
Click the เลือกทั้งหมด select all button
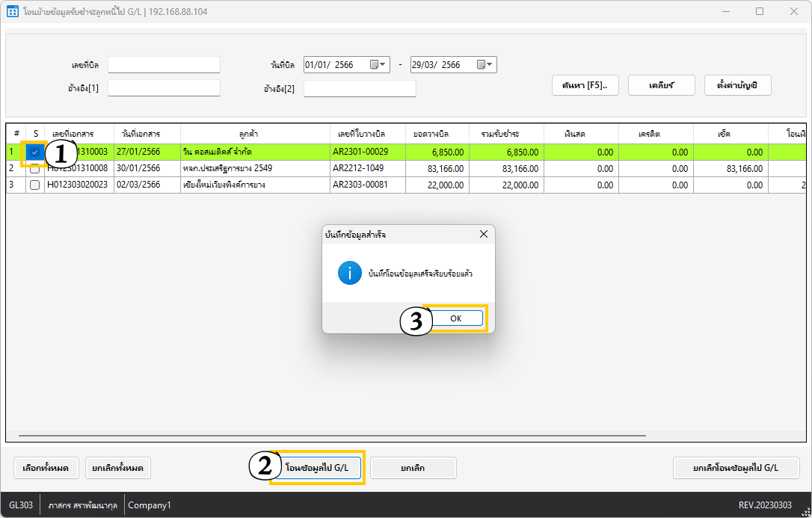(x=46, y=468)
